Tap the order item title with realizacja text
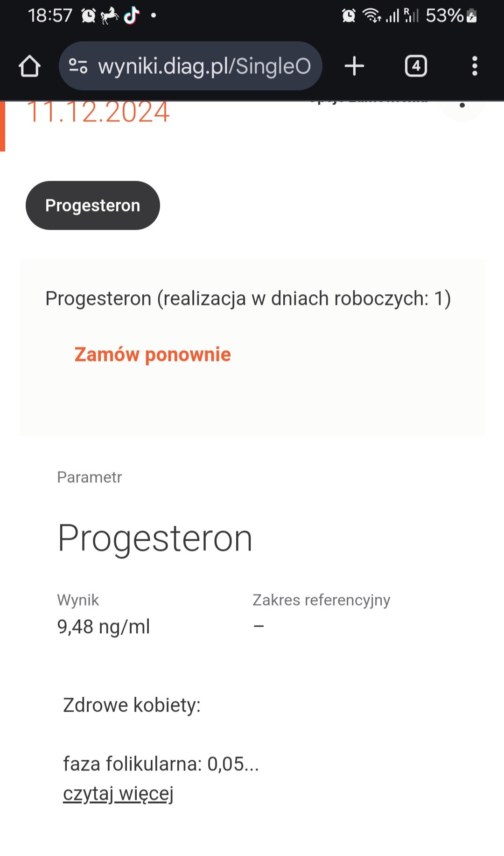Screen dimensions: 504x856 (x=248, y=298)
